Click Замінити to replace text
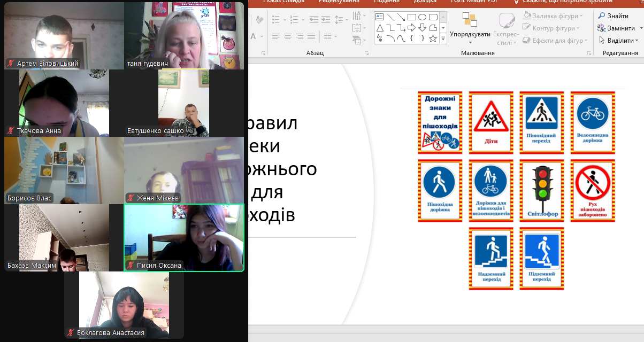 click(617, 28)
